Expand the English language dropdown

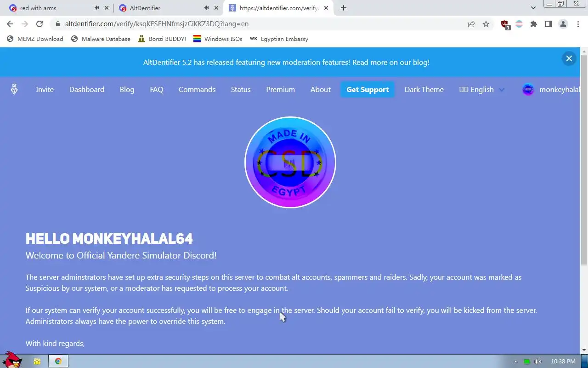pos(482,90)
